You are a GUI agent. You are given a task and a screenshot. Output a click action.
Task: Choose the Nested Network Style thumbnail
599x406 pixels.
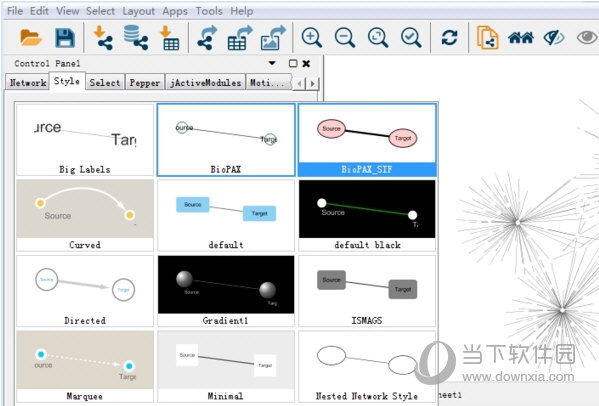pos(367,367)
